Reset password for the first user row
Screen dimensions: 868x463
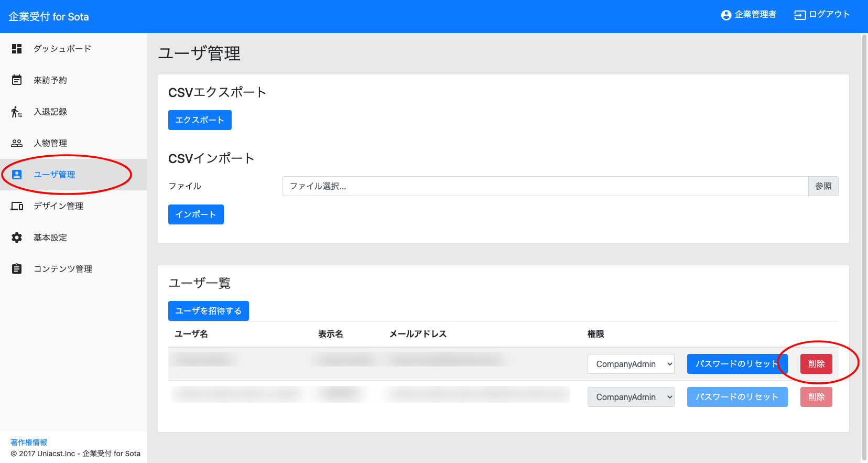(737, 364)
